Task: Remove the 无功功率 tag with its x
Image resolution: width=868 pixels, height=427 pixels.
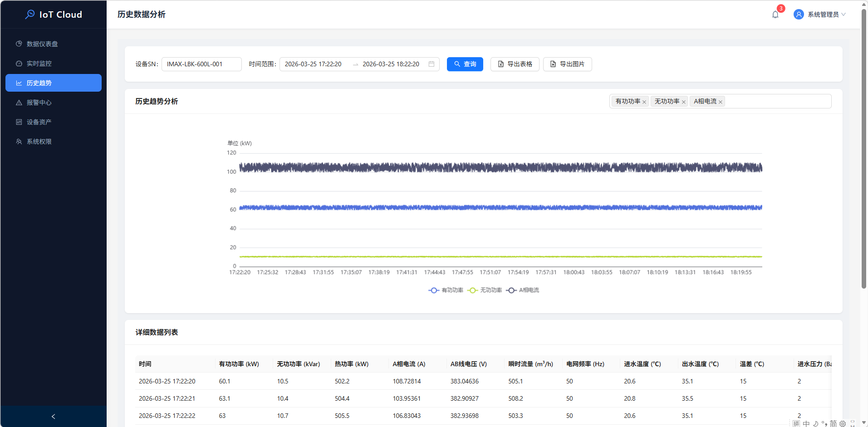Action: [x=683, y=102]
